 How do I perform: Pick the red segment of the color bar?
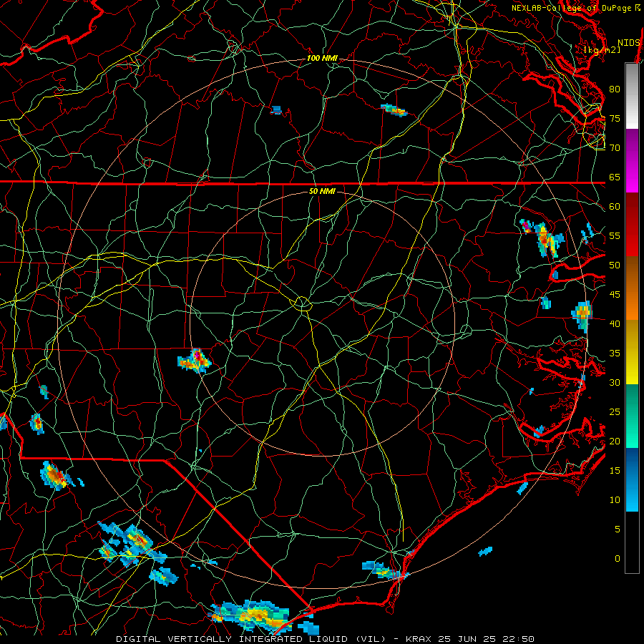tap(632, 225)
